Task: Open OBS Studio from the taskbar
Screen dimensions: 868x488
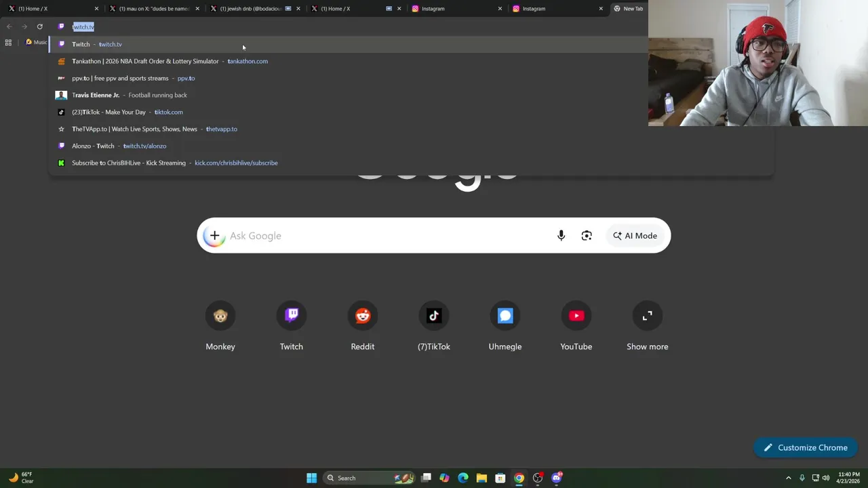Action: (x=538, y=478)
